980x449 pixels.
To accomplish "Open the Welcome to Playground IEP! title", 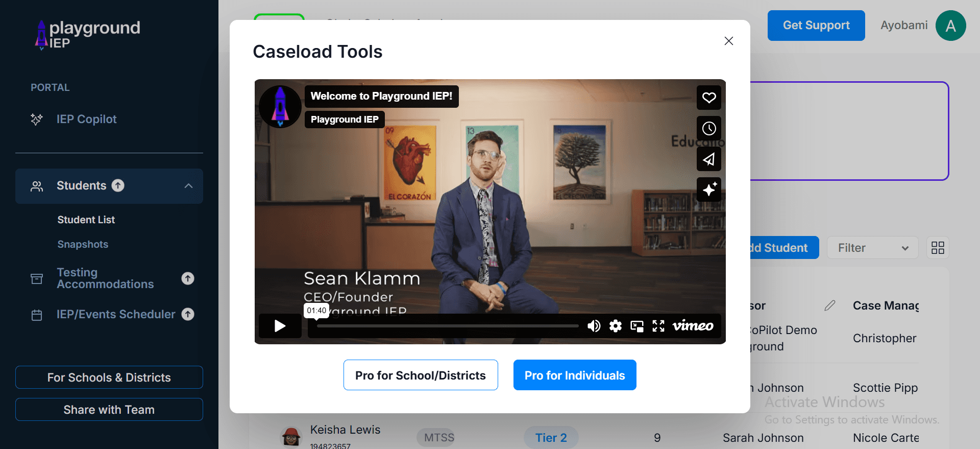I will click(x=381, y=96).
